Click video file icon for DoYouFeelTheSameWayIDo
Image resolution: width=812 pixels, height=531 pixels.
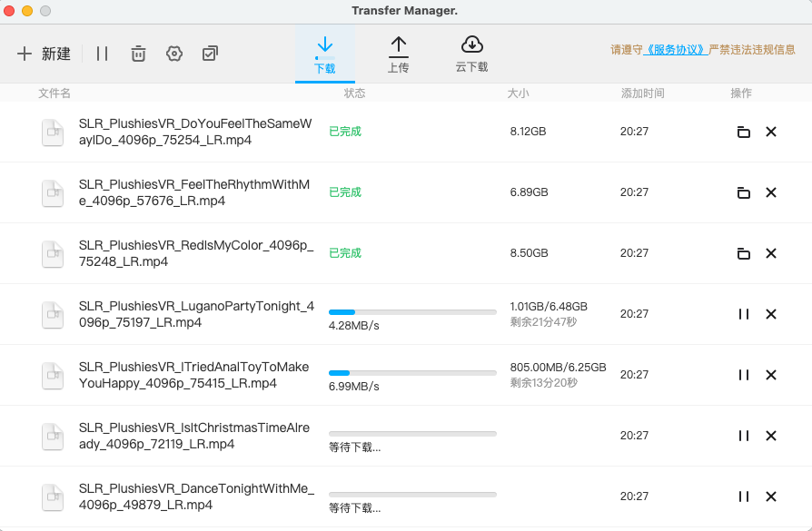[x=53, y=133]
